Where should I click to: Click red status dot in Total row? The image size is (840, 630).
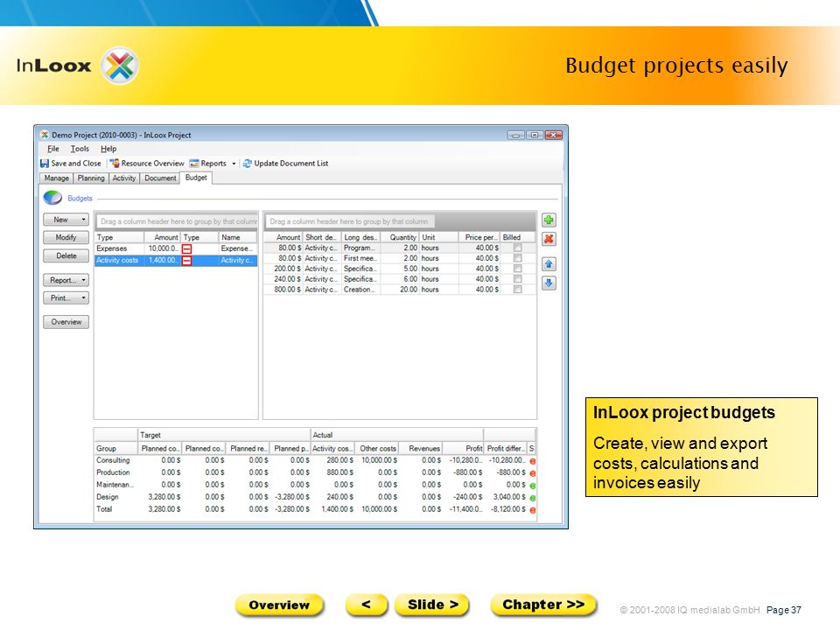coord(533,510)
